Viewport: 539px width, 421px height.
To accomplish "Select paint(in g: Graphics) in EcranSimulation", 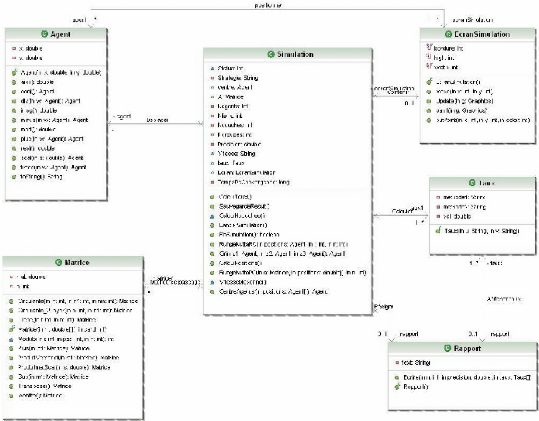I will pos(462,111).
